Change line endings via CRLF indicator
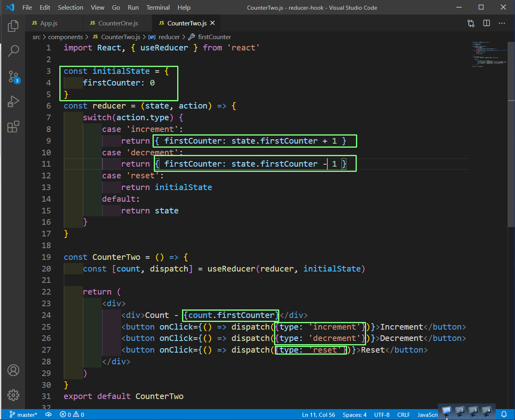 pos(404,414)
